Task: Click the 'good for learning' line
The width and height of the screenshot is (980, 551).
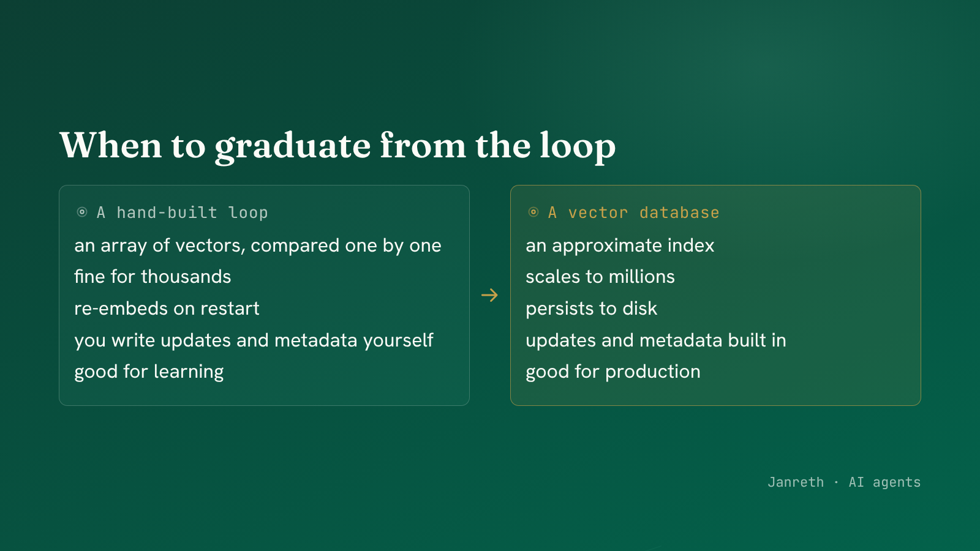Action: [x=149, y=372]
